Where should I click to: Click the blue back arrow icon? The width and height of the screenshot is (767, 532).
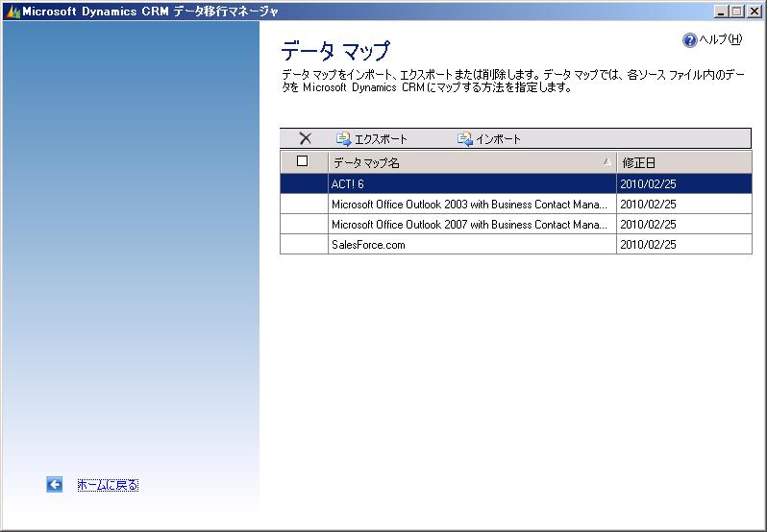[54, 484]
